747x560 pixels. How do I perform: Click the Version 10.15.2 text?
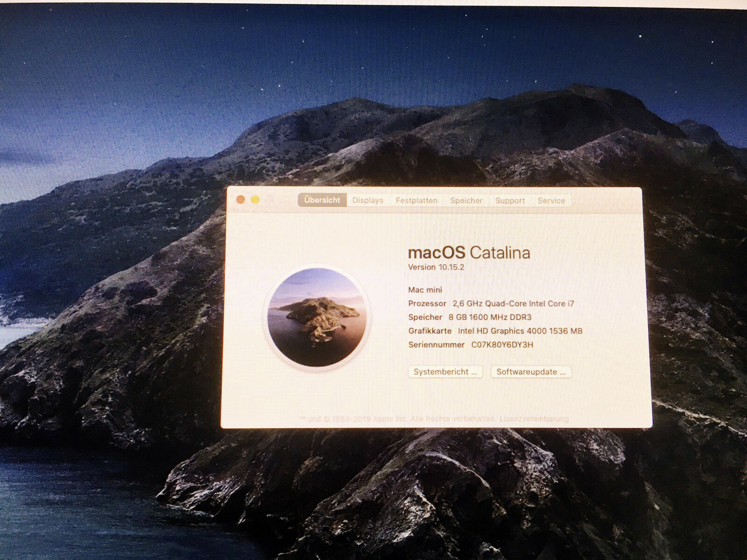(436, 267)
